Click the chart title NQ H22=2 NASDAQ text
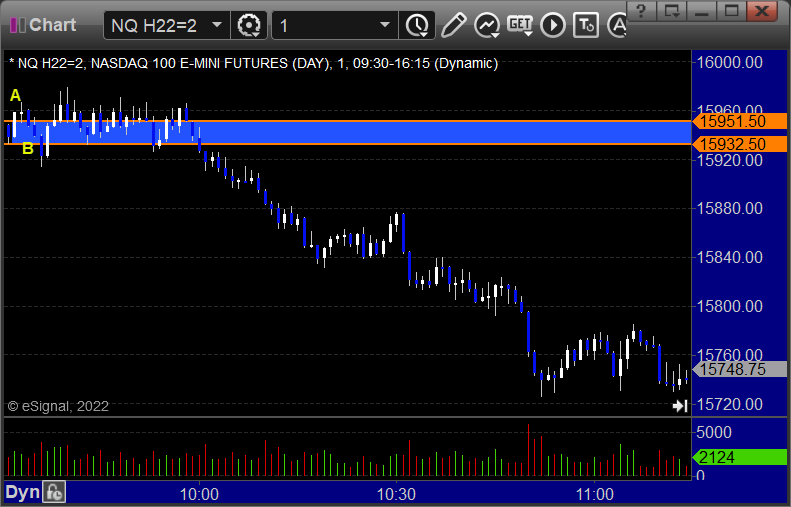Image resolution: width=791 pixels, height=507 pixels. 254,64
